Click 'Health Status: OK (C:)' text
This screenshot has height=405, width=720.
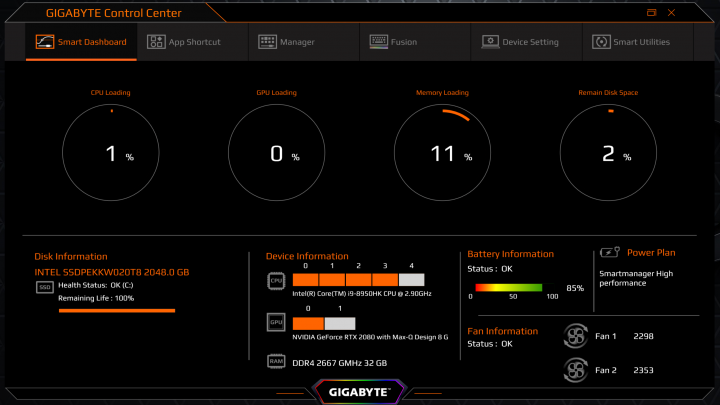tap(96, 285)
